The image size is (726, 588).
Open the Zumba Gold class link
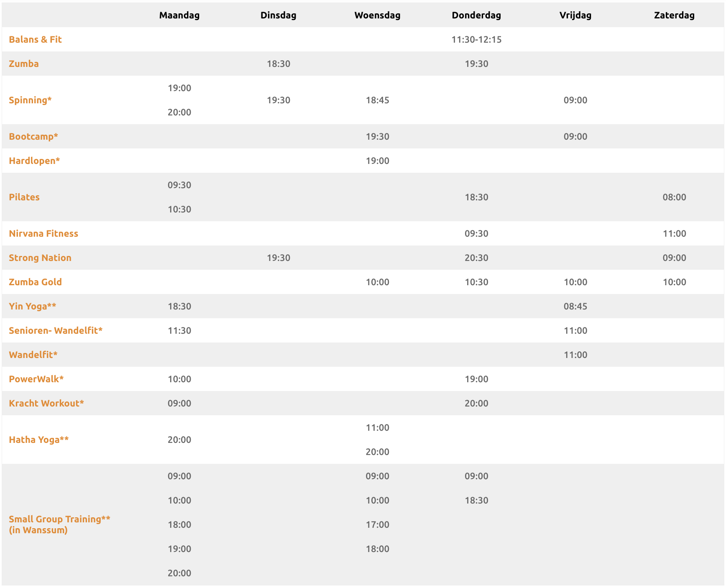tap(35, 282)
